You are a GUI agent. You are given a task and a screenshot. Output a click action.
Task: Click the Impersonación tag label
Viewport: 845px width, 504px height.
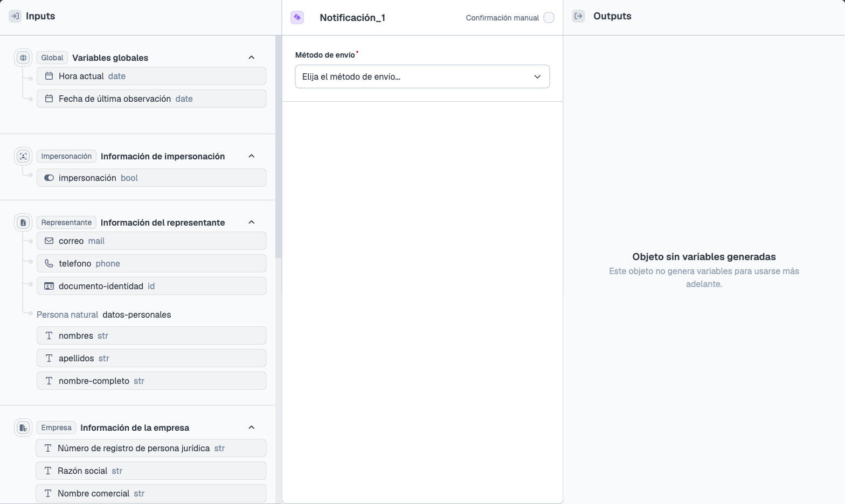pyautogui.click(x=66, y=156)
